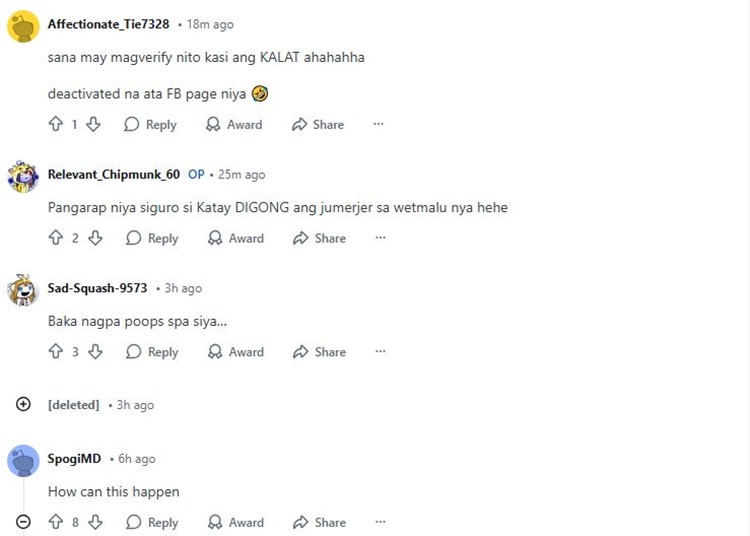Upvote Relevant_Chipmunk_60's comment
This screenshot has width=750, height=536.
click(x=56, y=238)
